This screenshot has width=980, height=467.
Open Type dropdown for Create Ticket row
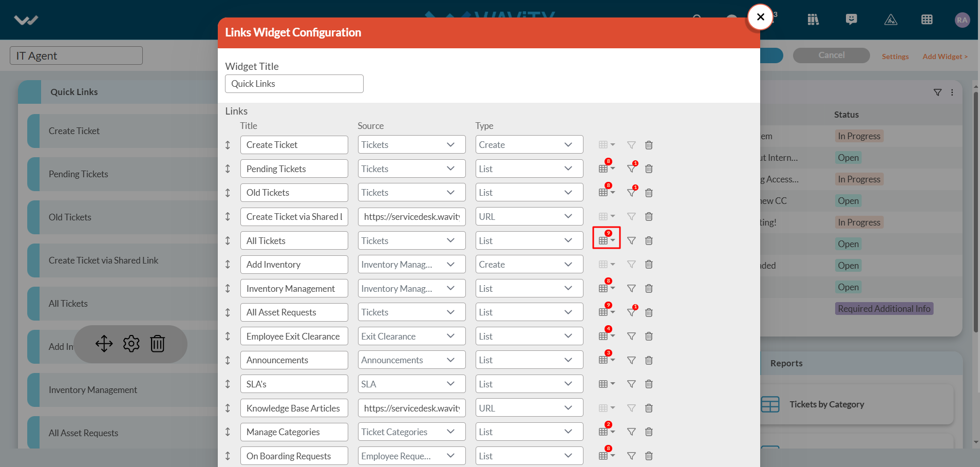click(529, 145)
